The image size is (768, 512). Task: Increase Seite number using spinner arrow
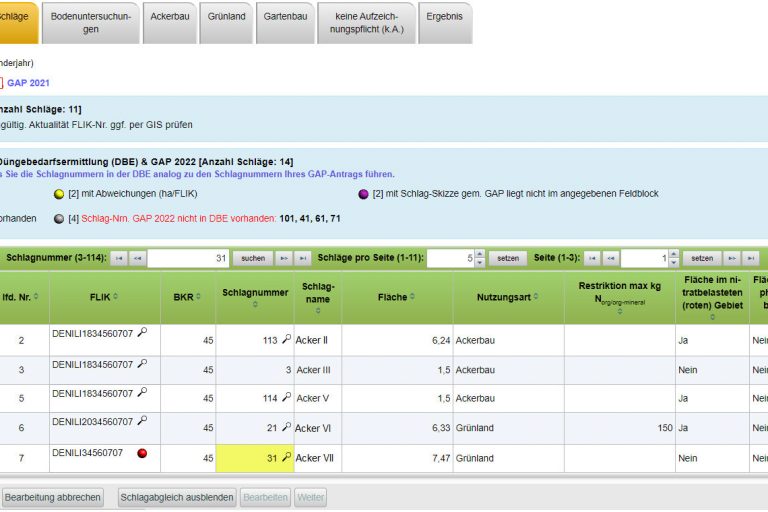point(674,254)
